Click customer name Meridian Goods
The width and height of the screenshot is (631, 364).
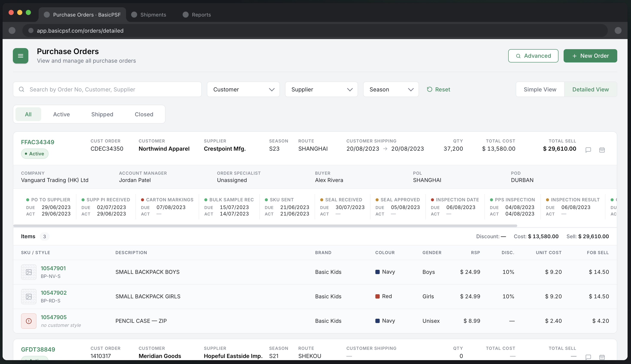tap(160, 356)
